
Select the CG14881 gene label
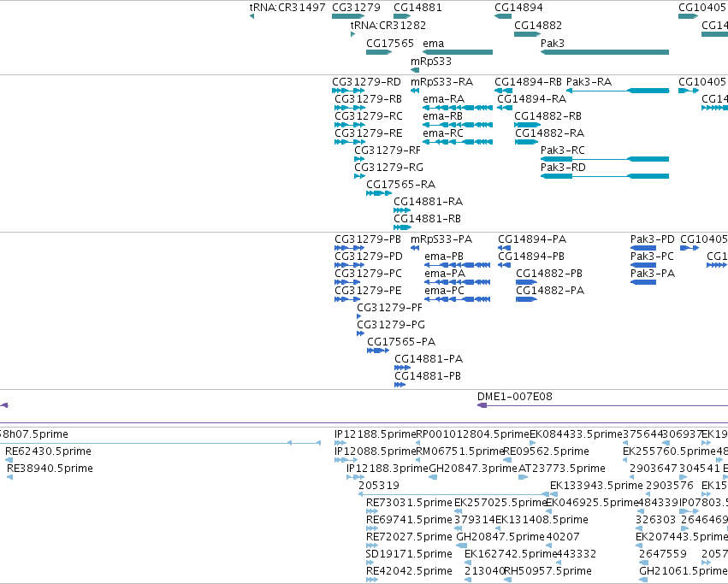(417, 8)
